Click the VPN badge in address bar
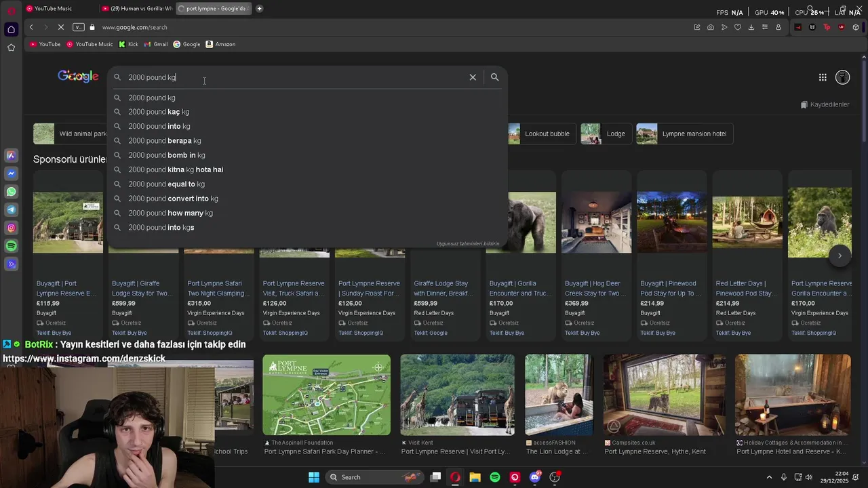The height and width of the screenshot is (488, 868). pyautogui.click(x=78, y=27)
